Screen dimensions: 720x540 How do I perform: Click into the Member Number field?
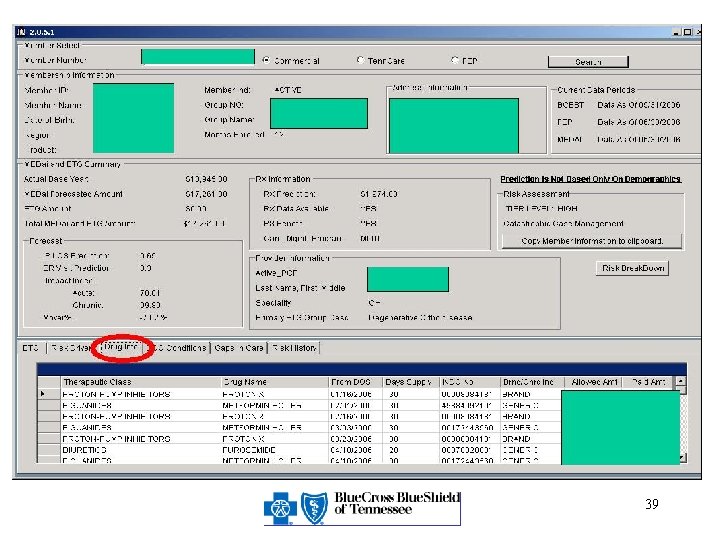(197, 57)
